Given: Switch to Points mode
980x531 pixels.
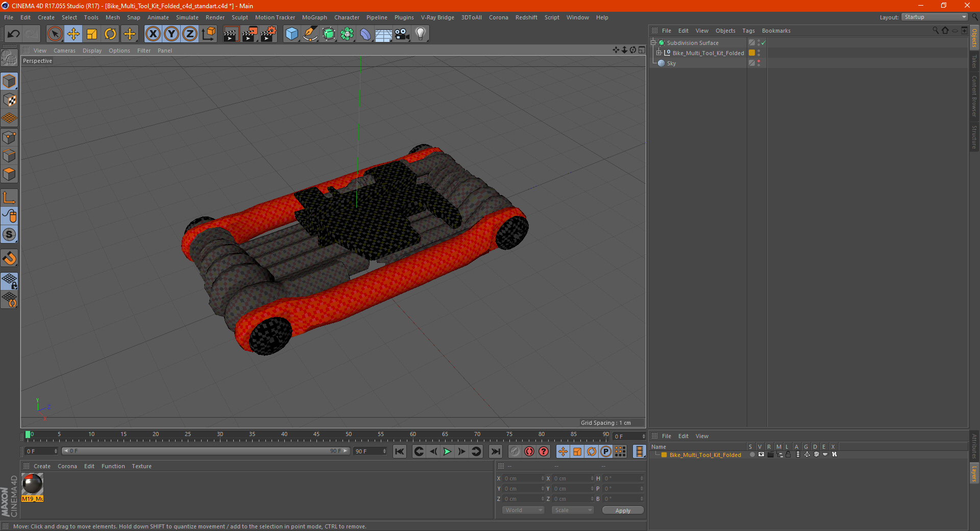Looking at the screenshot, I should tap(10, 137).
